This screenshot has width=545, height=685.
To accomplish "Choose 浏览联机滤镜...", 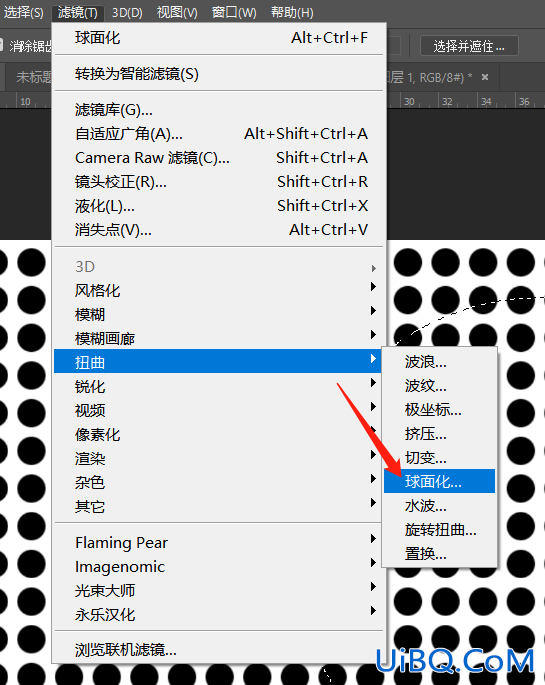I will 218,650.
